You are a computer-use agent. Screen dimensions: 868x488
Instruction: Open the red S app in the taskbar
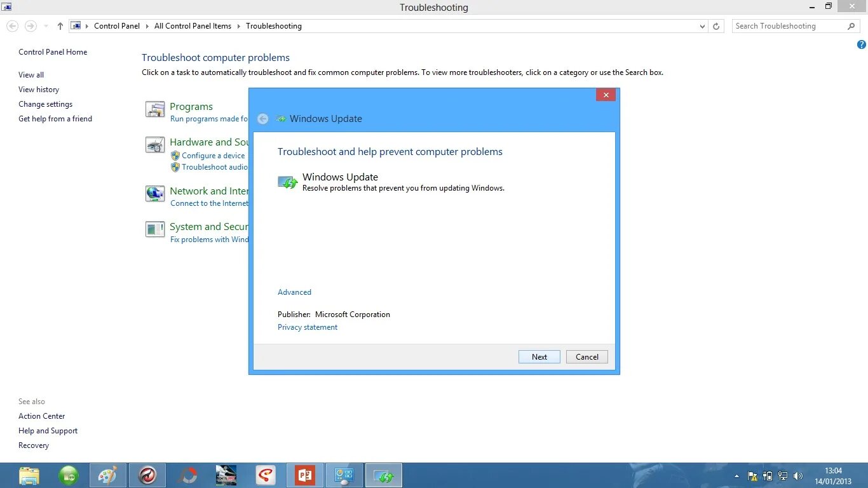266,475
